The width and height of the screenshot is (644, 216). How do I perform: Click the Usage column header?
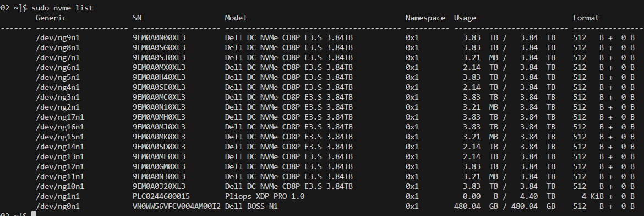465,18
